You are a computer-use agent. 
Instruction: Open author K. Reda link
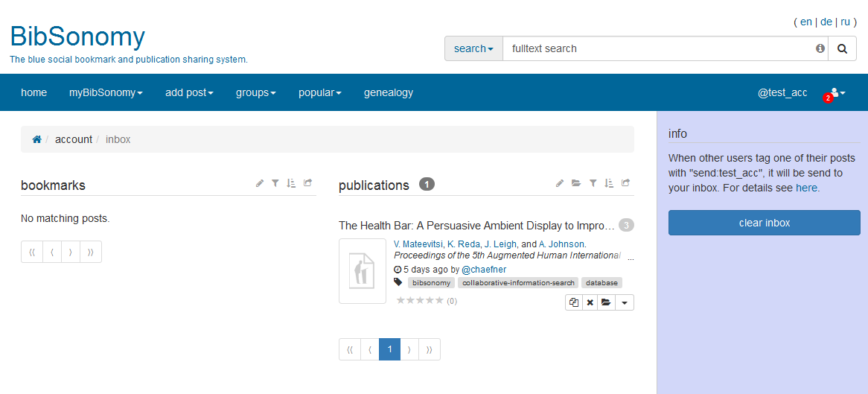(464, 244)
